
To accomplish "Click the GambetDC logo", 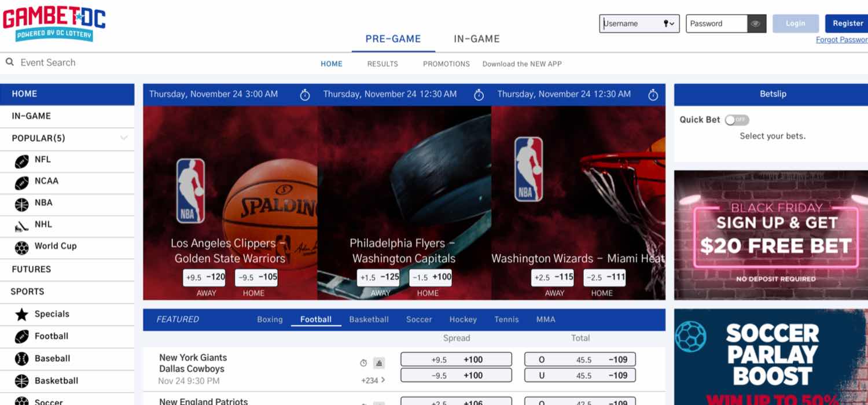I will pyautogui.click(x=54, y=23).
